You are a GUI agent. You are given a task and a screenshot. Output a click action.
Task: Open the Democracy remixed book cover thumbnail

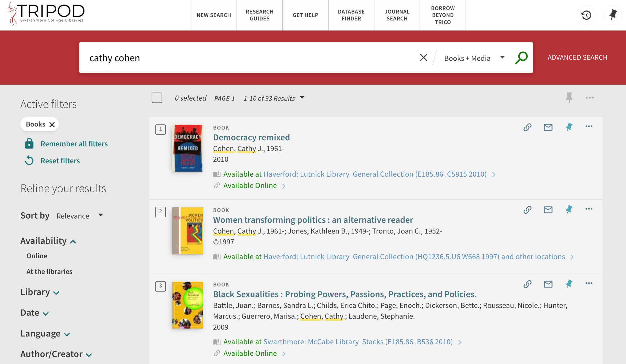tap(188, 148)
